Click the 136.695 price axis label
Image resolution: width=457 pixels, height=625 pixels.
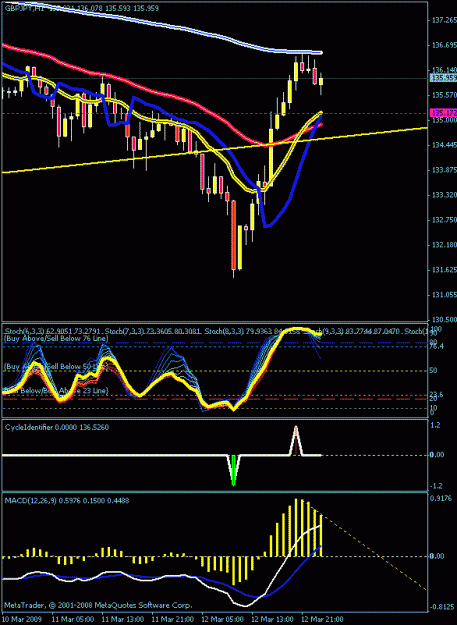pos(445,45)
